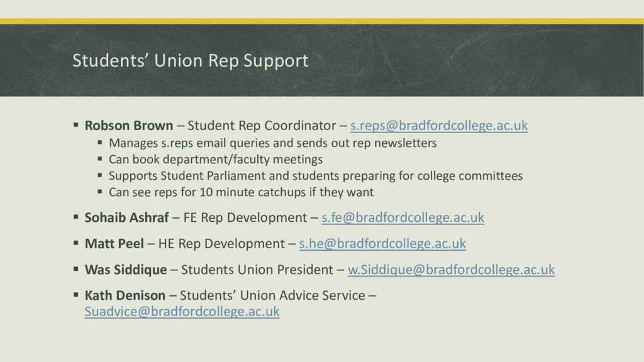
Task: Select the Kath Denison name text
Action: coord(125,295)
